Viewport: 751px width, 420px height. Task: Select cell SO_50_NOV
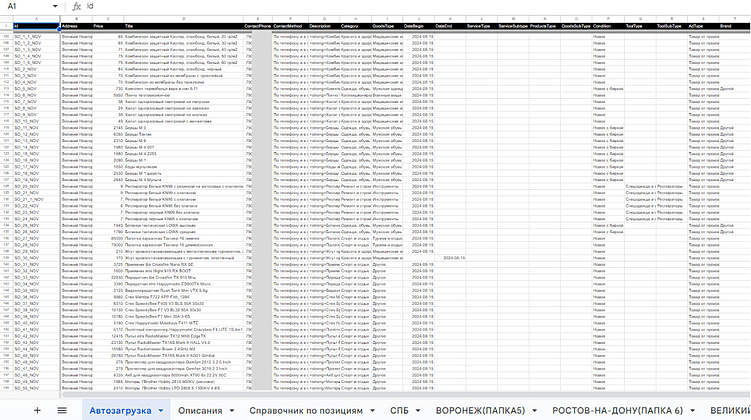(36, 388)
